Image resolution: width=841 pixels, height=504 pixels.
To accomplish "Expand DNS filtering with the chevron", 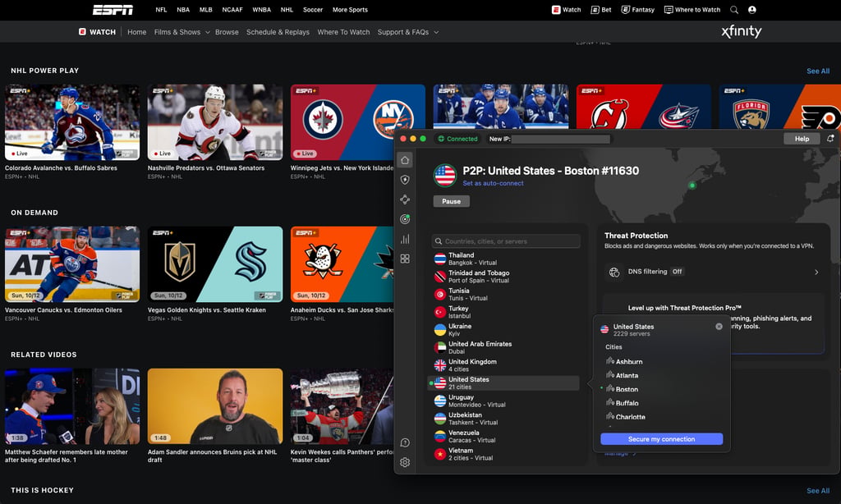I will [x=816, y=272].
